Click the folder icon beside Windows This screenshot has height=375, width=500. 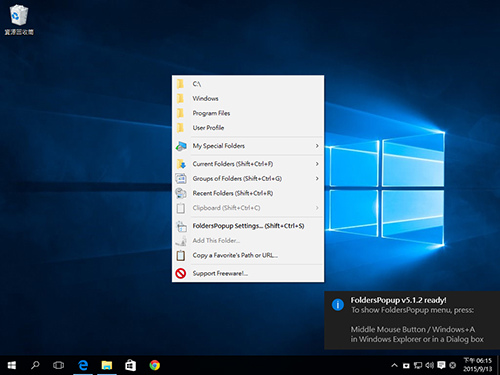tap(180, 98)
